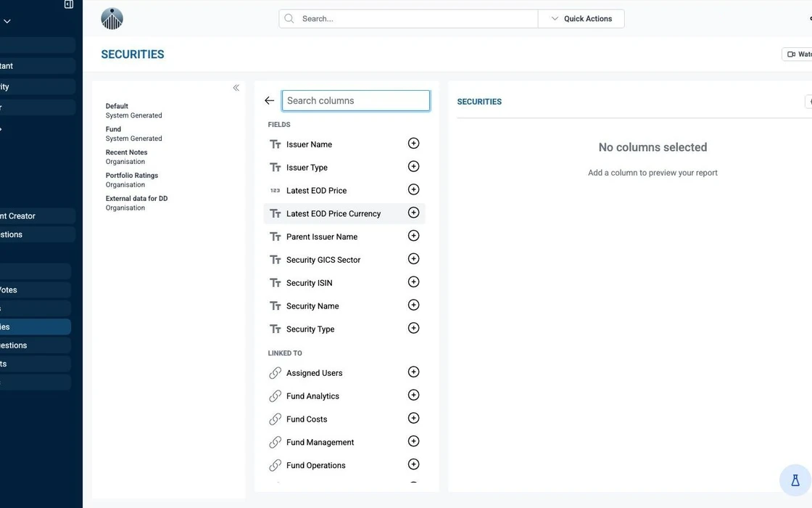
Task: Select the Security GICS Sector field
Action: pyautogui.click(x=344, y=260)
